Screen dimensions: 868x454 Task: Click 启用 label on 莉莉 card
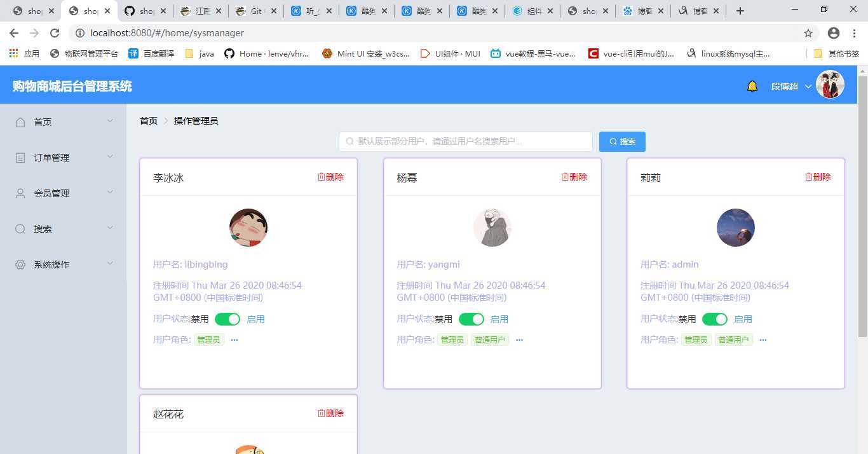[x=743, y=319]
